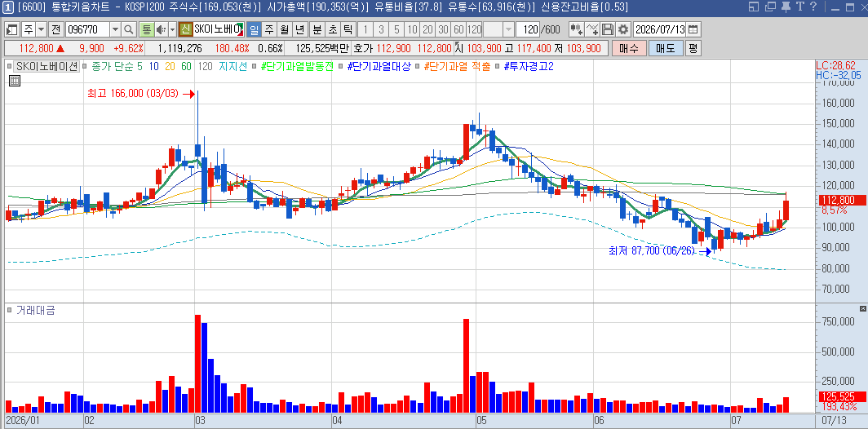Viewport: 868px width, 429px height.
Task: Click the title bar detach window icon
Action: 770,7
